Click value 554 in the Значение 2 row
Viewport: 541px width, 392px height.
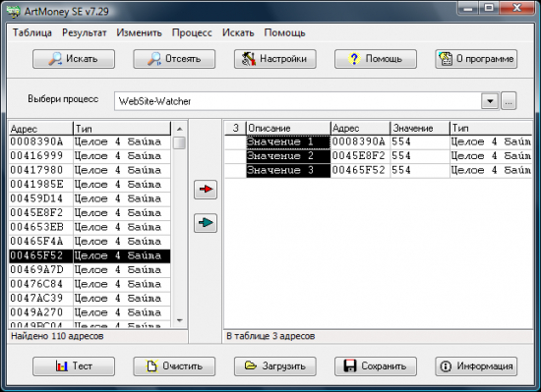point(420,156)
